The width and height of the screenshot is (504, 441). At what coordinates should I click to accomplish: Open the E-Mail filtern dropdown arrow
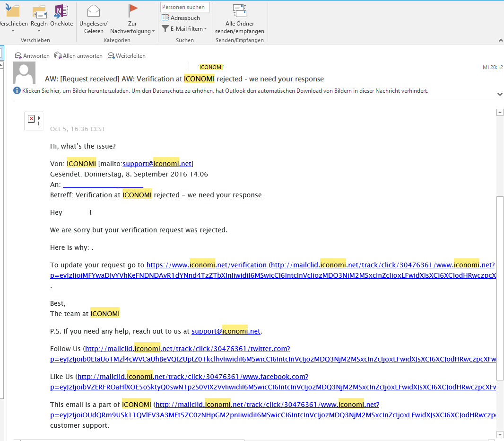click(x=205, y=29)
